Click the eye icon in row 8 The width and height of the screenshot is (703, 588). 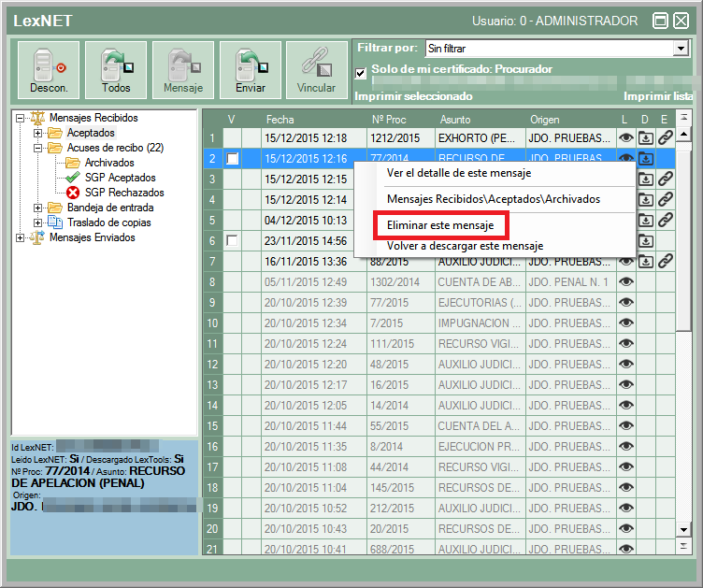click(626, 281)
